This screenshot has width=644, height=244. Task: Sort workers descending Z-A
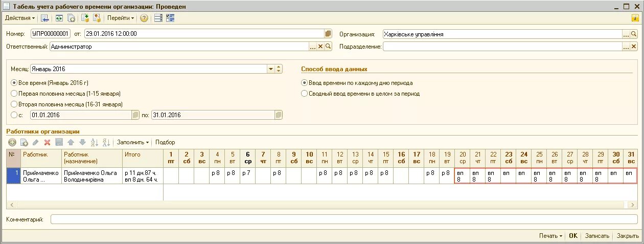106,142
